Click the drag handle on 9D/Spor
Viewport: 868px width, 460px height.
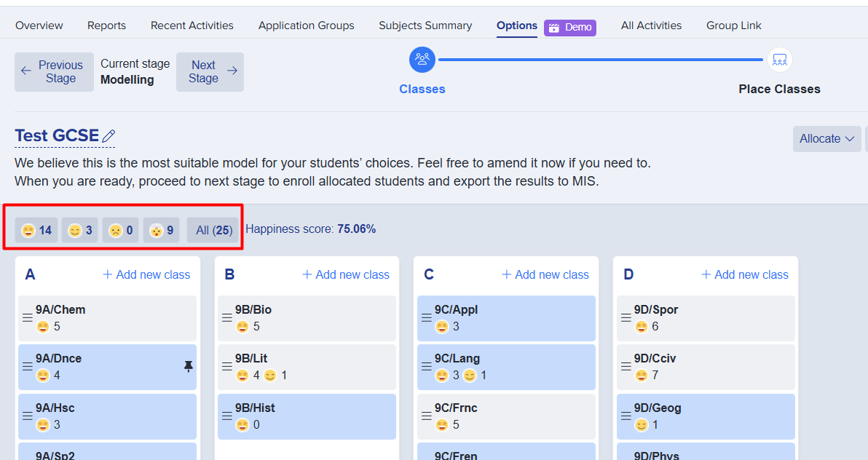click(626, 318)
